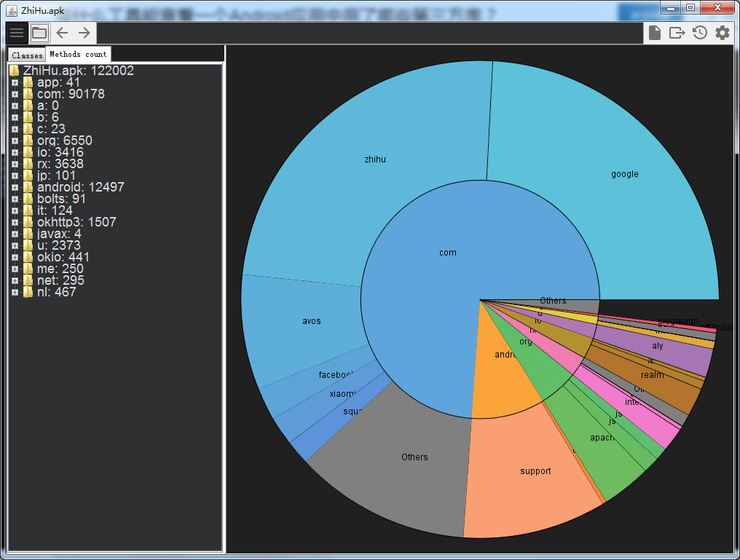Image resolution: width=740 pixels, height=560 pixels.
Task: Select the Methods count tab
Action: pos(78,54)
